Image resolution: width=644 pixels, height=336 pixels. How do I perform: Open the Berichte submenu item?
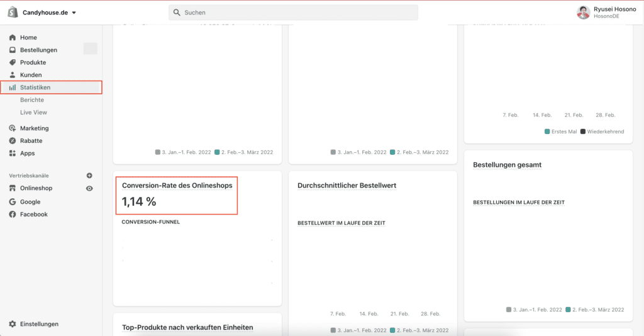(32, 100)
